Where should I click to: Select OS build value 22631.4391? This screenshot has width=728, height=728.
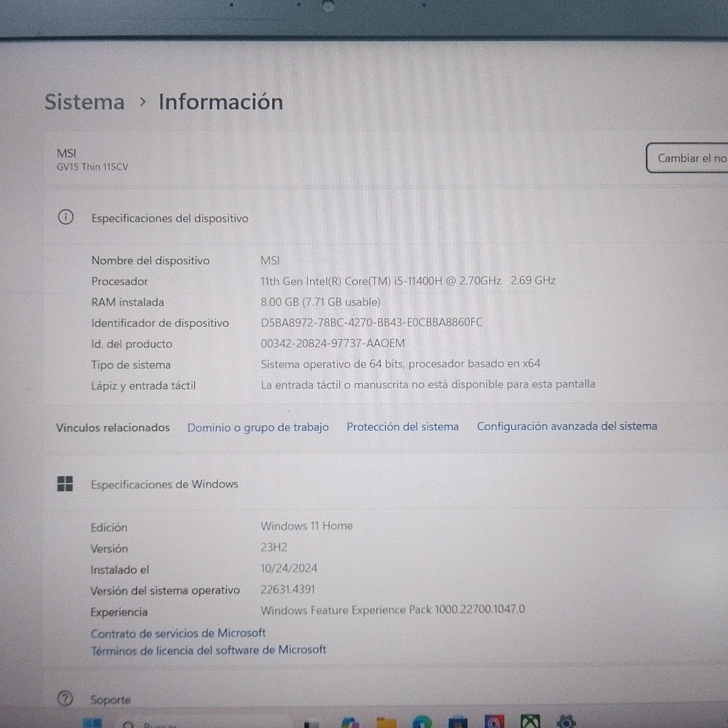(x=288, y=589)
